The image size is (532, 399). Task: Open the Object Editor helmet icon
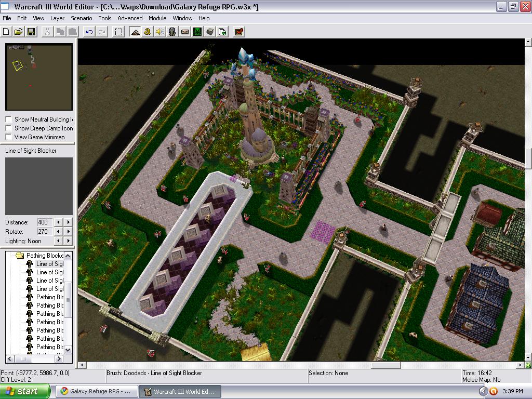[x=172, y=32]
